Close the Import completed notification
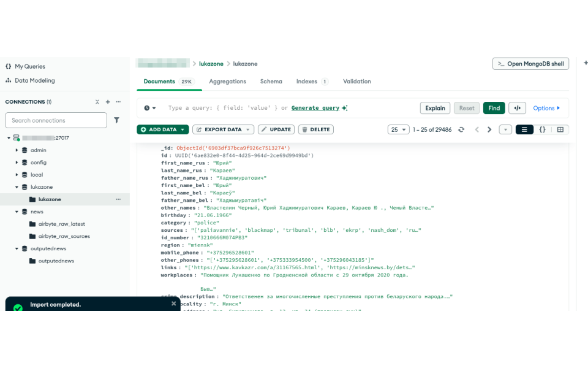Image resolution: width=588 pixels, height=368 pixels. pyautogui.click(x=173, y=304)
